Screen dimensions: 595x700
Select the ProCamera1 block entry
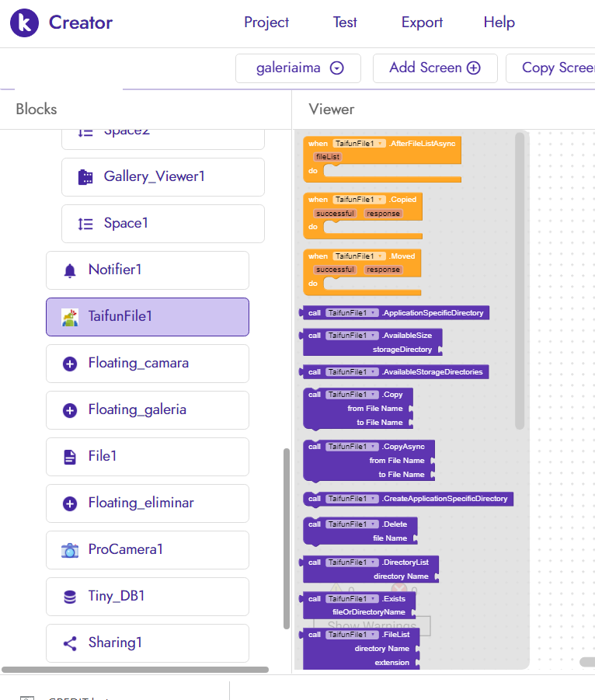148,551
